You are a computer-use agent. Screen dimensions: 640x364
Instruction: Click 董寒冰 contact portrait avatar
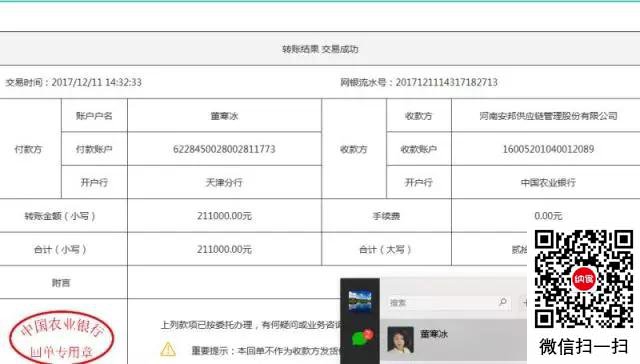(400, 340)
